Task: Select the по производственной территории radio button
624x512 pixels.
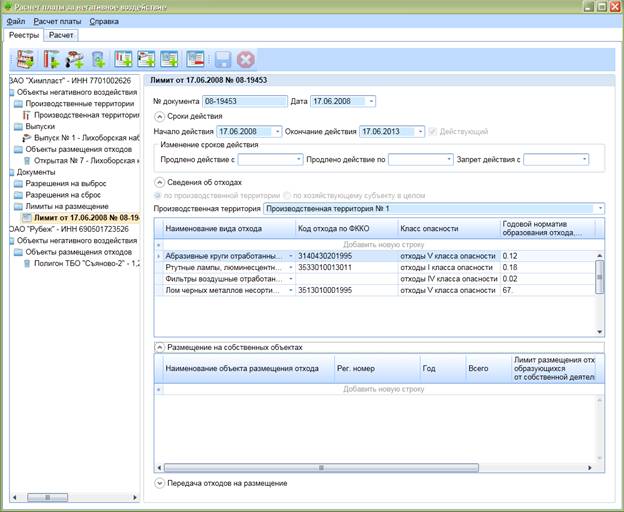Action: coord(158,196)
